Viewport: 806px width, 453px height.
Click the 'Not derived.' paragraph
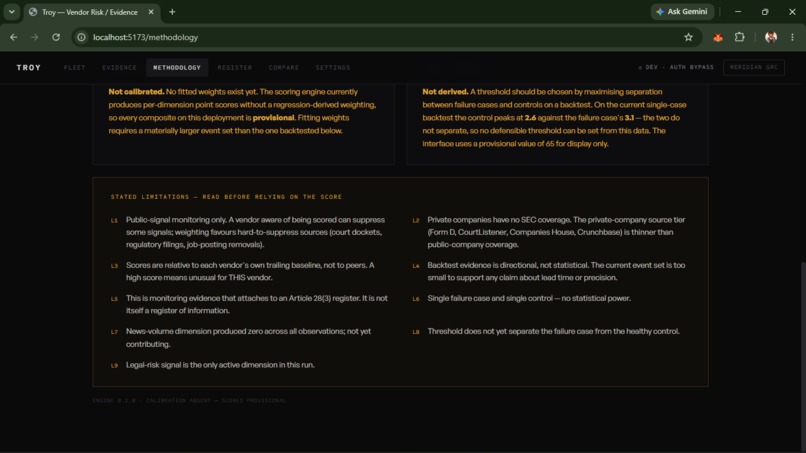(555, 118)
